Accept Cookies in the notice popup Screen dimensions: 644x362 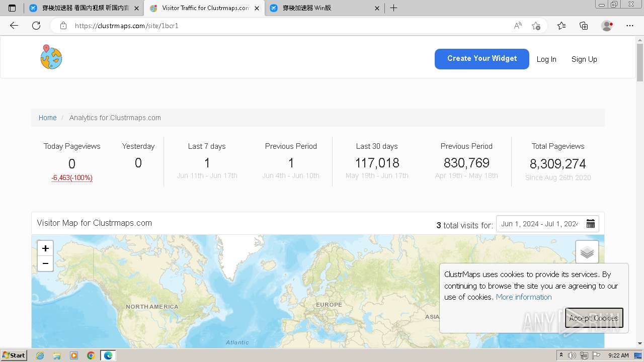tap(594, 318)
